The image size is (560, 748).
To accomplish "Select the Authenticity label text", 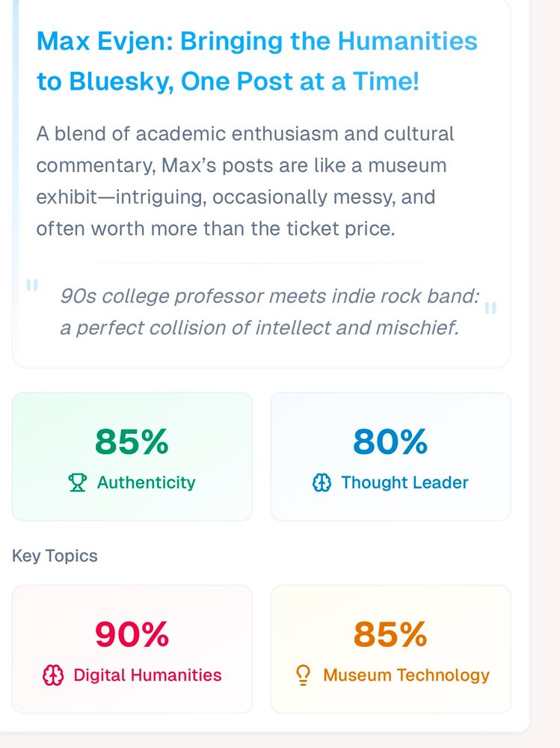I will point(146,483).
